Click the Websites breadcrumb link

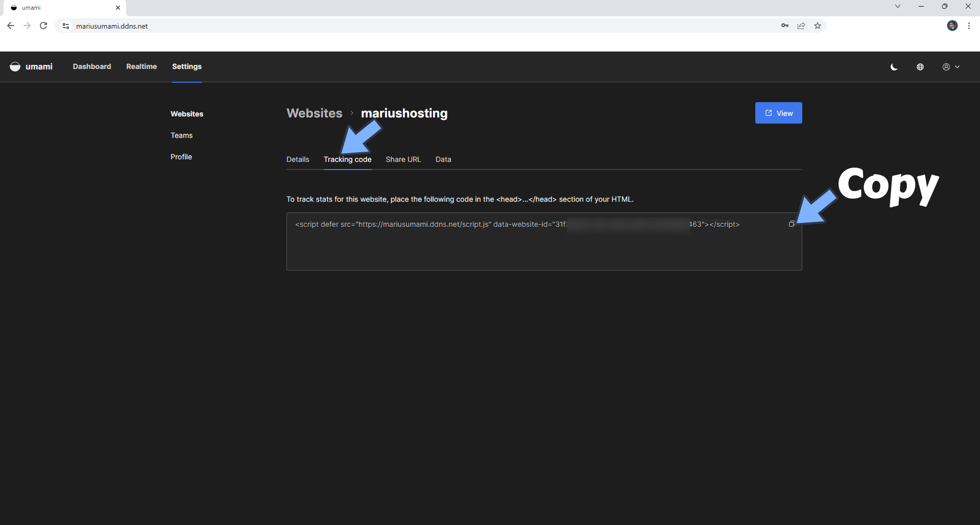point(315,113)
